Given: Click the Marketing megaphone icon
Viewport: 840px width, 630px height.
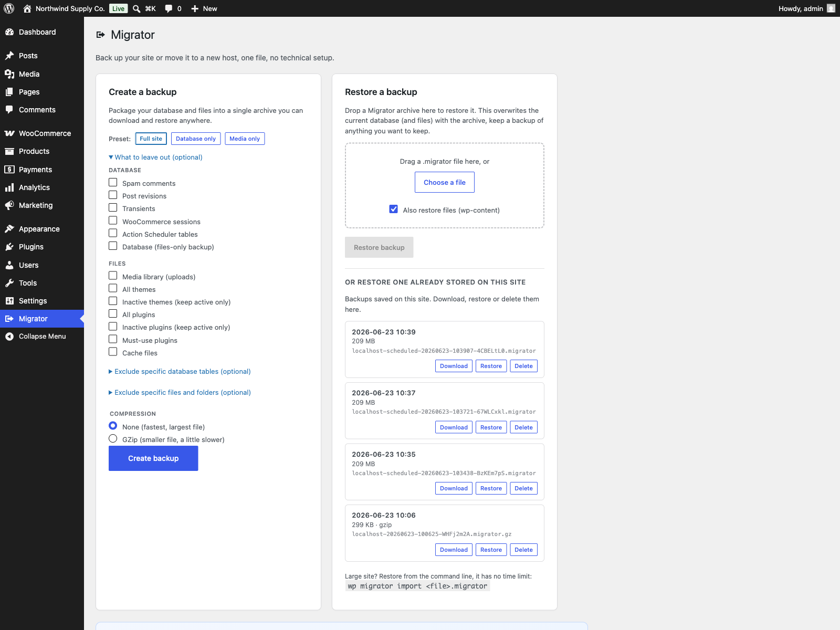Looking at the screenshot, I should (9, 205).
